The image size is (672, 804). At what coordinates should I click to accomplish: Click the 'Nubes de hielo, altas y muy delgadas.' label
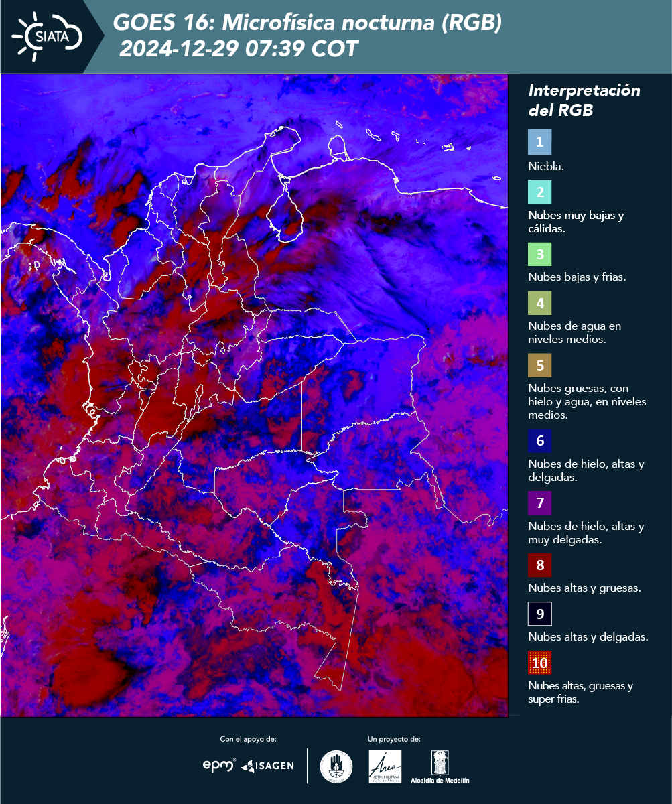(586, 532)
